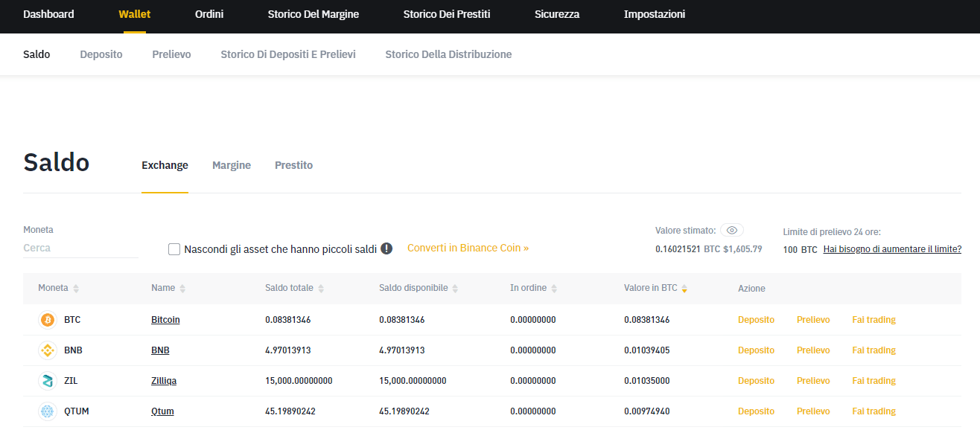Open Storico Del Margine
The height and width of the screenshot is (430, 980).
tap(314, 14)
